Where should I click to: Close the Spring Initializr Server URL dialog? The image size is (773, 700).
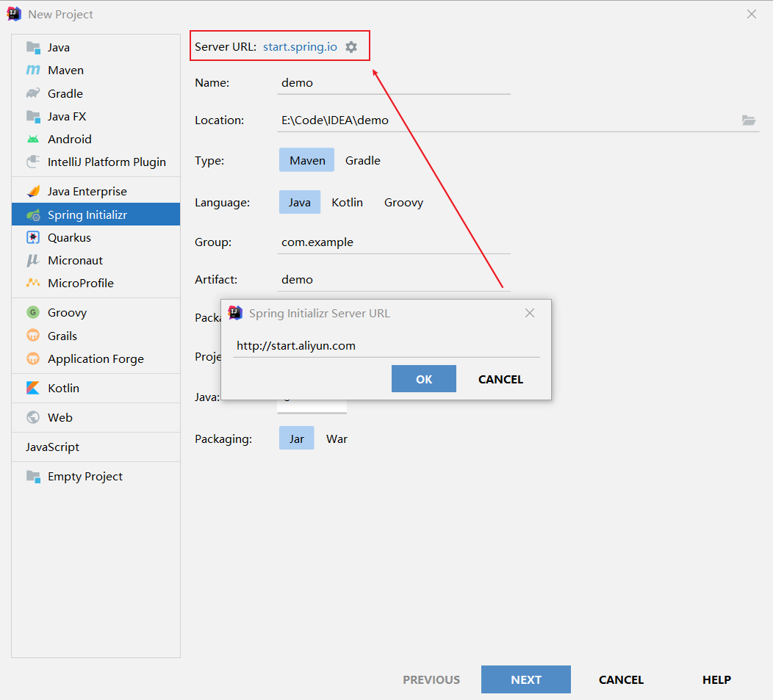(x=530, y=313)
